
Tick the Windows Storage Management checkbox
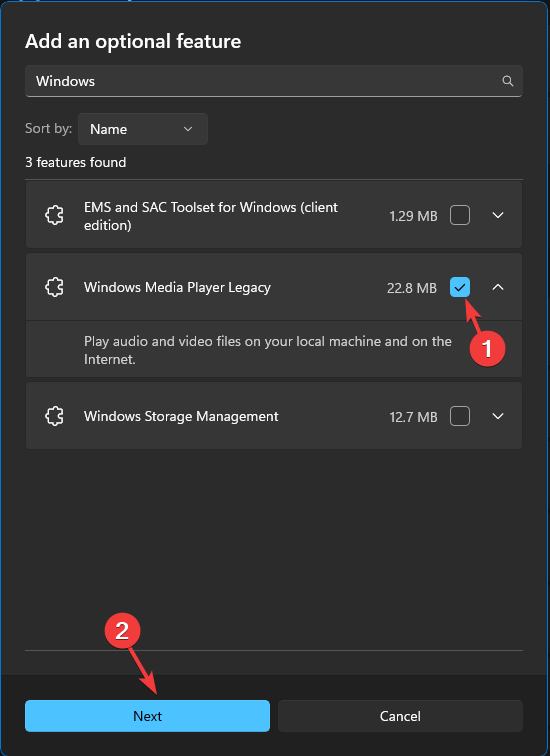coord(460,416)
